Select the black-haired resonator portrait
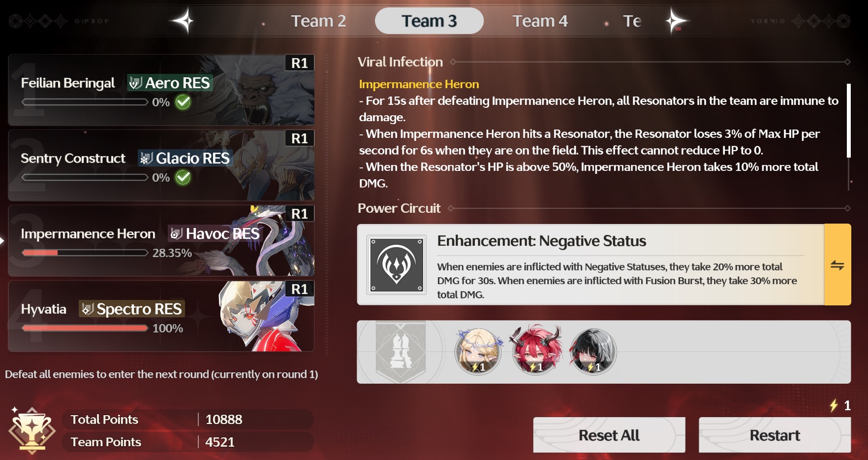This screenshot has height=460, width=868. coord(593,352)
